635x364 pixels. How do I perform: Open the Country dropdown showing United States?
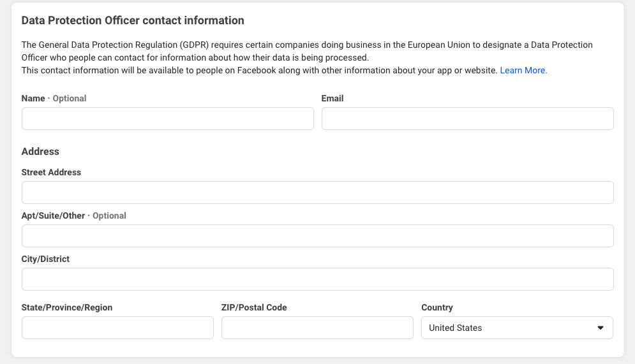click(x=517, y=328)
